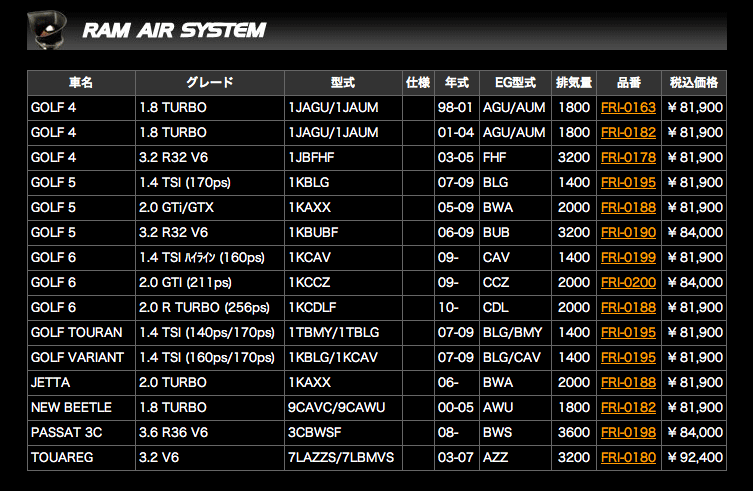Open FRI-0195 in the Golf Touran row

coord(628,332)
